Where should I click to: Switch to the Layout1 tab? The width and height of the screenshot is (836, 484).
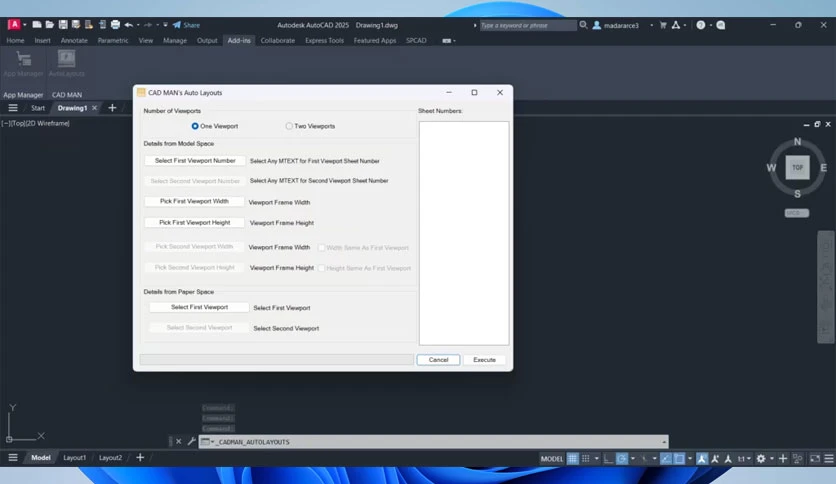(75, 458)
